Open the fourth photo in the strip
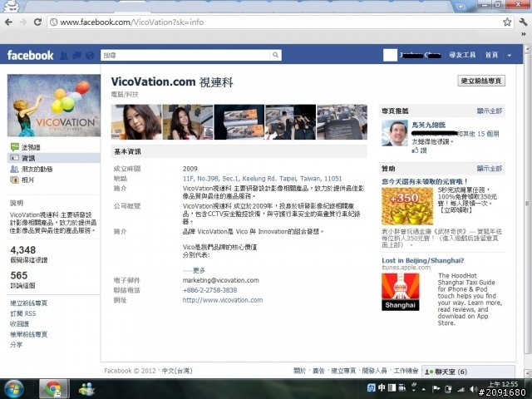 (x=290, y=122)
